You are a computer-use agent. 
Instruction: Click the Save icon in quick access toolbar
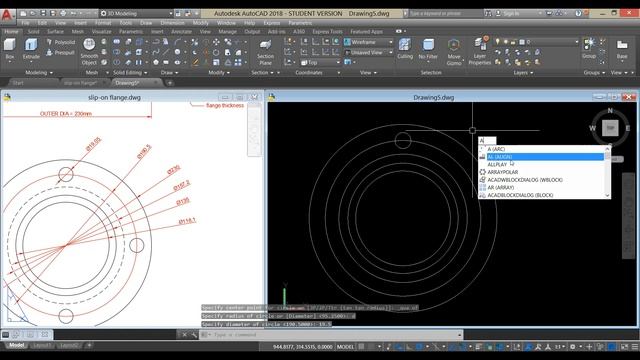point(43,13)
